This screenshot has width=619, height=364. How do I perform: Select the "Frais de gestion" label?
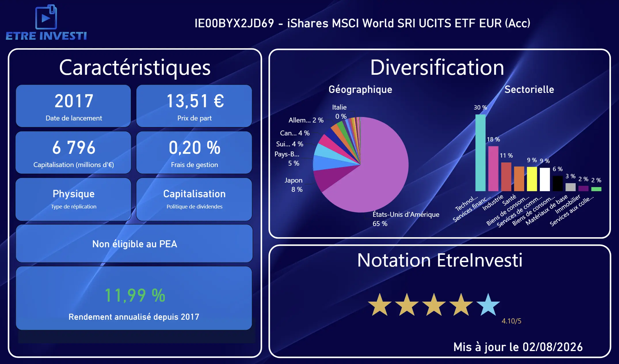pyautogui.click(x=195, y=165)
